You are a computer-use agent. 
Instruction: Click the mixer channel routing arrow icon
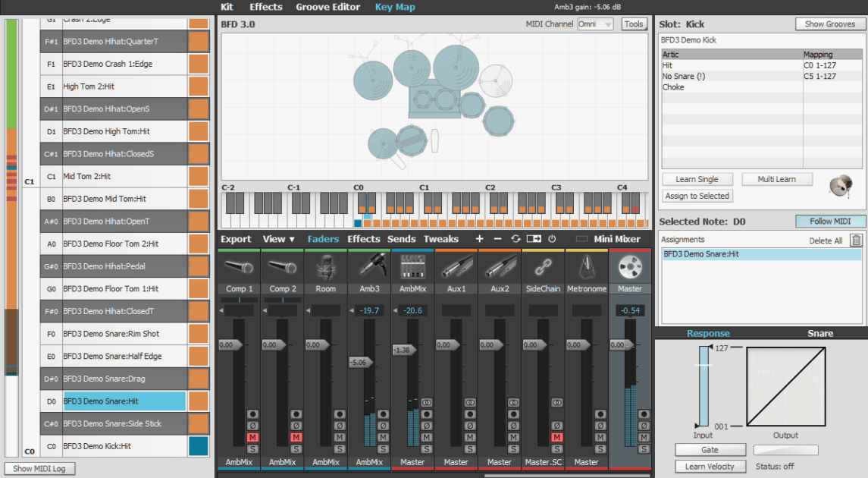[534, 239]
